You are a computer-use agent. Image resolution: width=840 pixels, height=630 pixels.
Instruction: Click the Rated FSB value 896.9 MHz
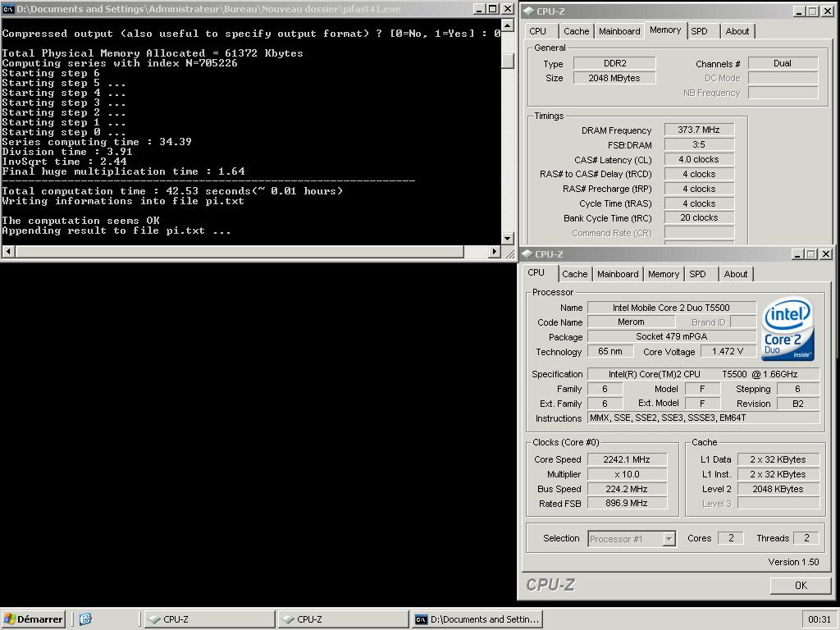click(627, 503)
